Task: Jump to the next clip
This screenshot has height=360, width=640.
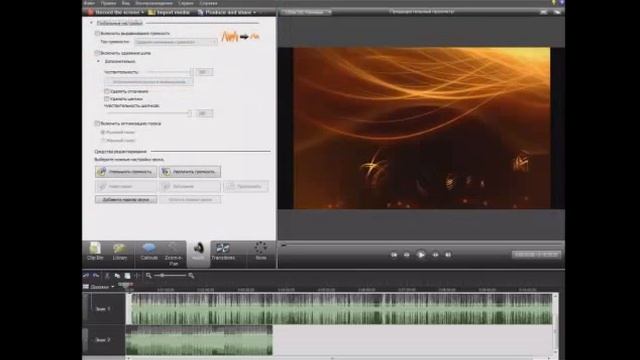Action: pos(448,255)
